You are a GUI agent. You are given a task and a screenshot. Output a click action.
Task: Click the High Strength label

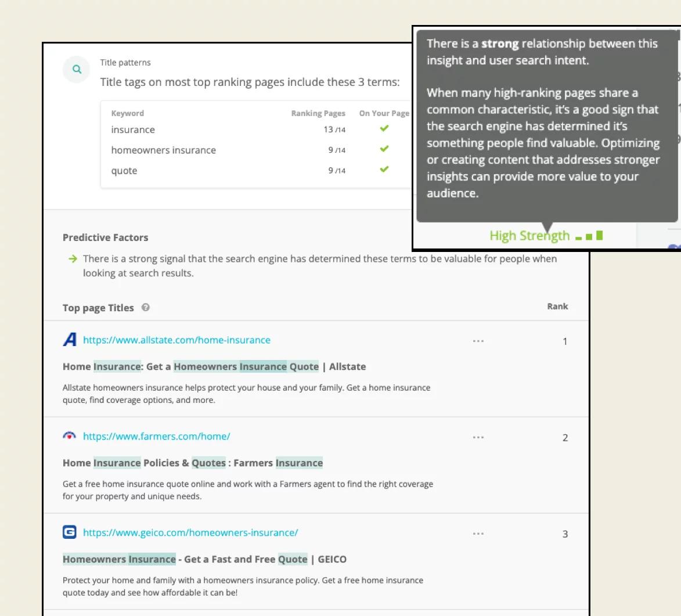point(529,236)
